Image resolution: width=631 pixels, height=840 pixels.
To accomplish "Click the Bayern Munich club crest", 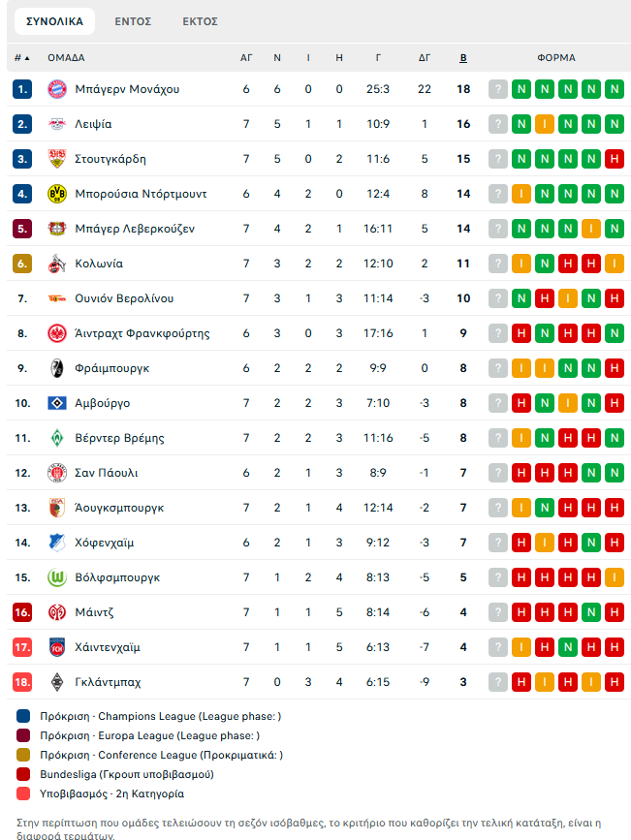I will pos(56,89).
